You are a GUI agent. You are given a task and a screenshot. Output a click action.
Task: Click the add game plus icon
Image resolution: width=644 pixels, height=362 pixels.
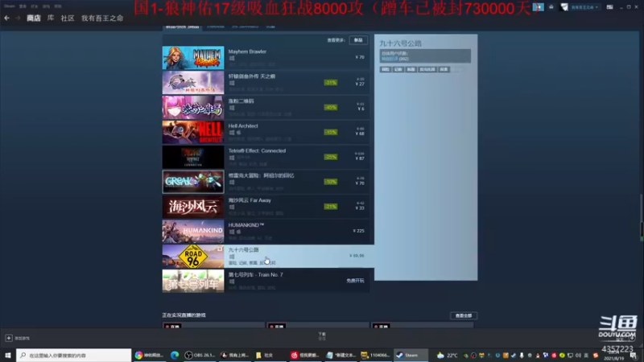pos(9,338)
